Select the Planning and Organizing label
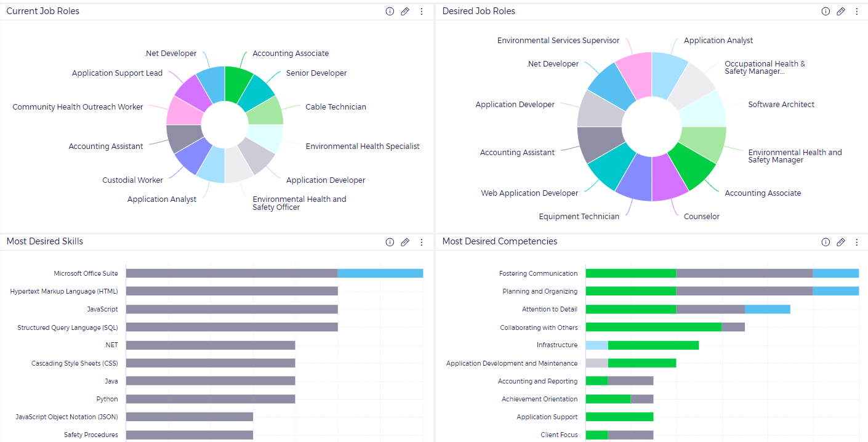The height and width of the screenshot is (442, 868). click(540, 291)
